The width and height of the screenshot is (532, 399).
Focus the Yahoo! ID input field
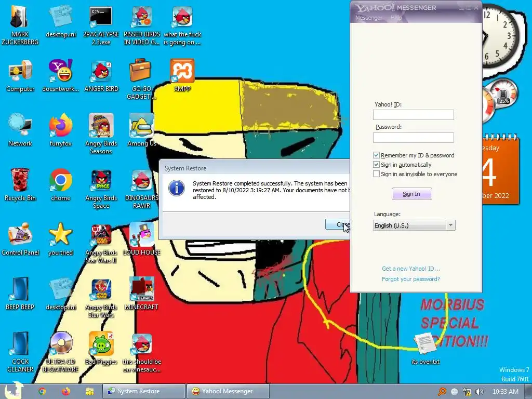(413, 115)
